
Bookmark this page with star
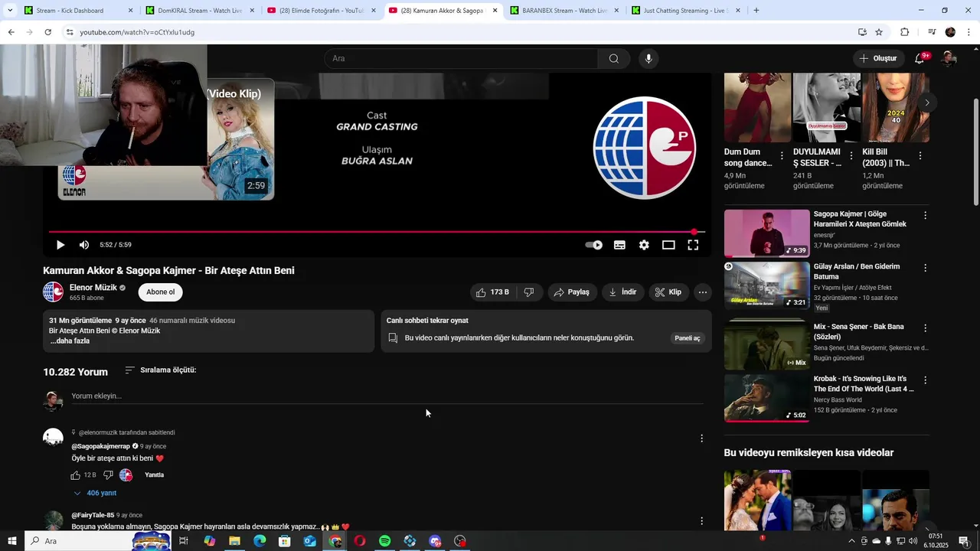click(x=879, y=32)
